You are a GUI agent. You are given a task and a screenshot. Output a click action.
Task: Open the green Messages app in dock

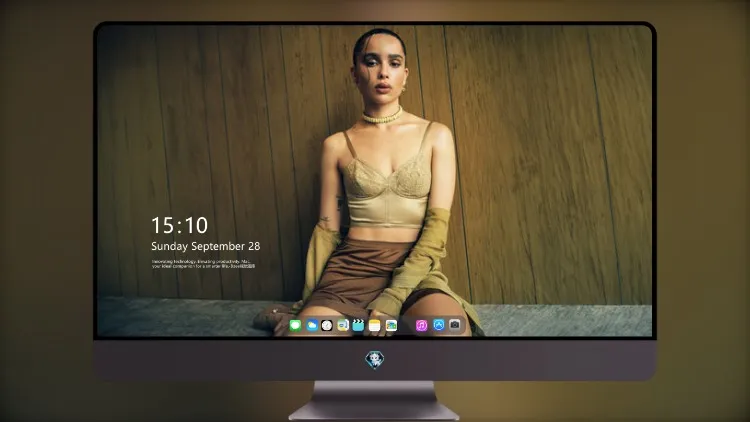click(295, 325)
